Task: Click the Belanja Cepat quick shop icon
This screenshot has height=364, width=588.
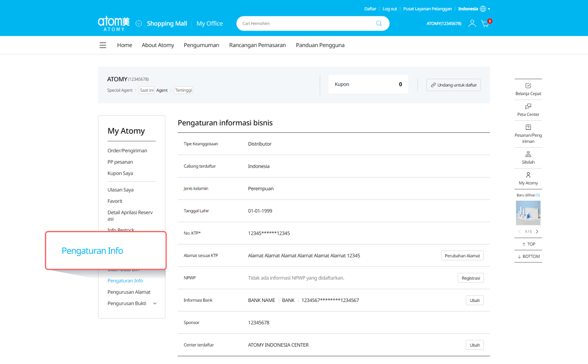Action: 528,86
